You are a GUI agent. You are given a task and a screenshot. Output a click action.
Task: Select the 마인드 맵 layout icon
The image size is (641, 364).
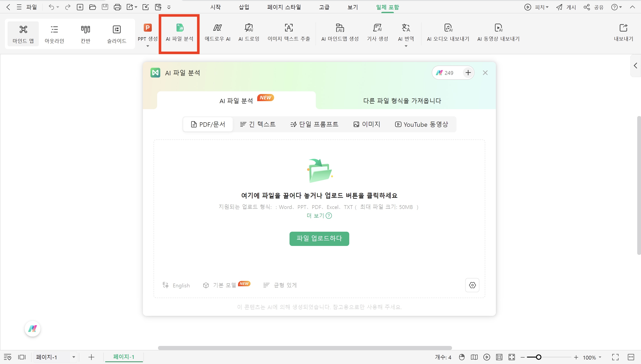point(23,33)
